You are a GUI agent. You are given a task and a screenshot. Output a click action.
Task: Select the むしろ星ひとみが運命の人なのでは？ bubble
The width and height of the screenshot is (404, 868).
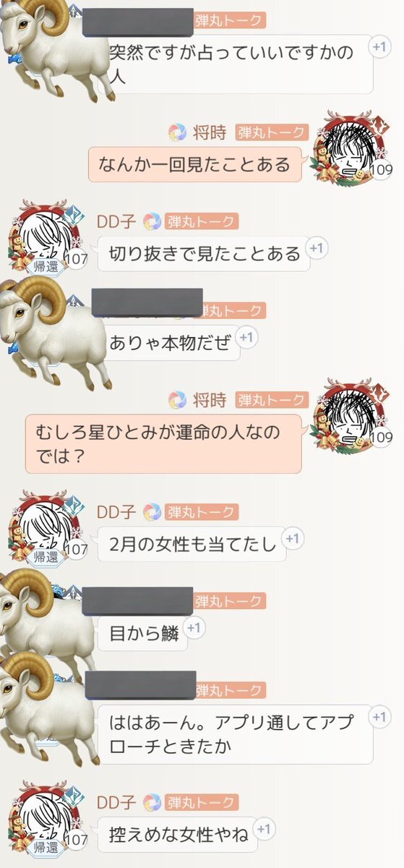163,444
